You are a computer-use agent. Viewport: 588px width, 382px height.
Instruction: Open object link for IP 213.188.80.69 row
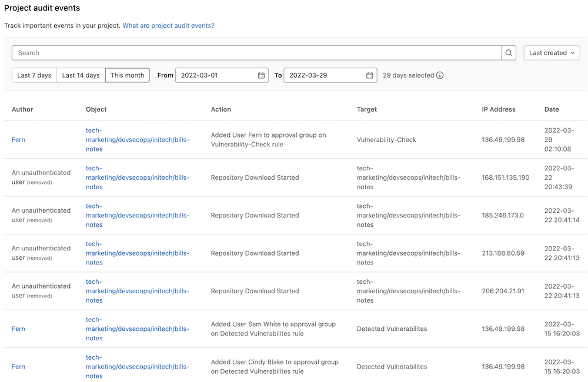[x=137, y=253]
